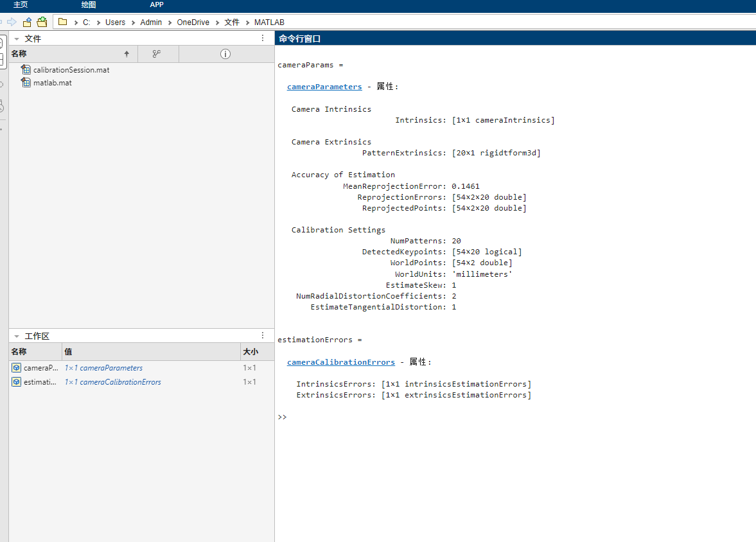The height and width of the screenshot is (542, 756).
Task: Expand the chevron before Users in path
Action: [x=98, y=22]
